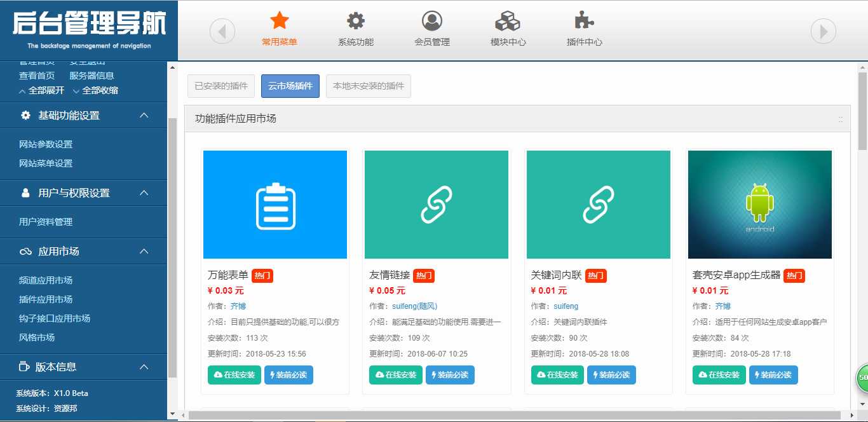Open author link 齐博 under 万能表单
This screenshot has height=422, width=868.
pos(238,306)
